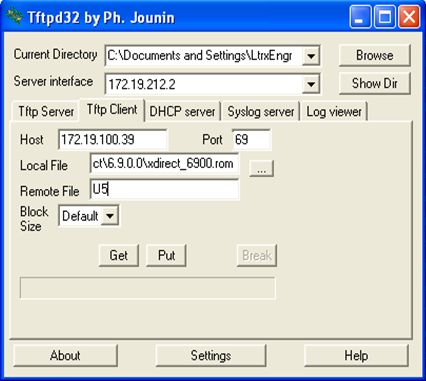Screen dimensions: 426x381
Task: Open the About dialog
Action: coord(65,355)
